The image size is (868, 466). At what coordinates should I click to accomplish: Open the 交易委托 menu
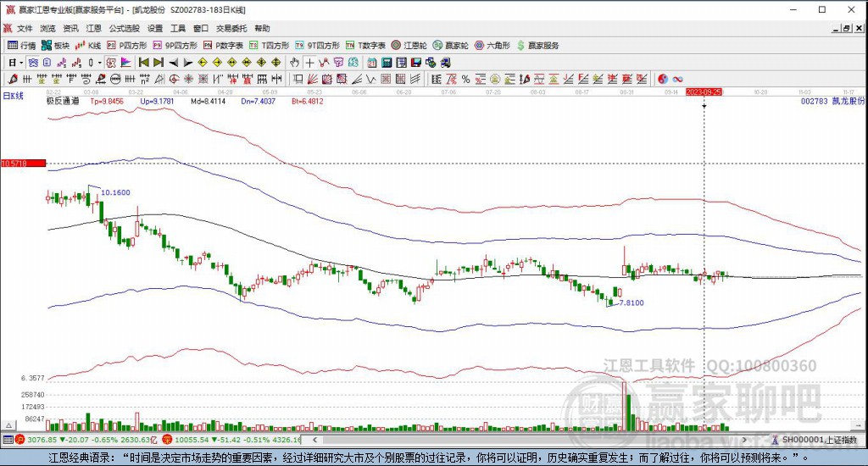[231, 28]
